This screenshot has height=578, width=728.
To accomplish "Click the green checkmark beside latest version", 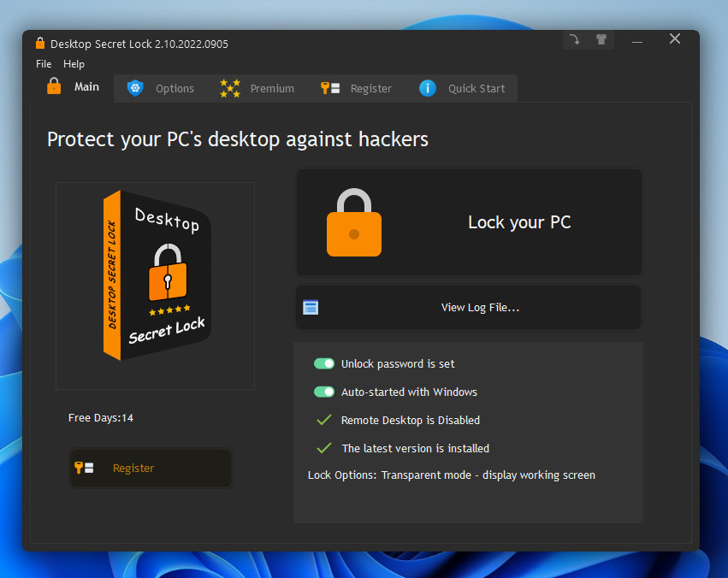I will [324, 448].
